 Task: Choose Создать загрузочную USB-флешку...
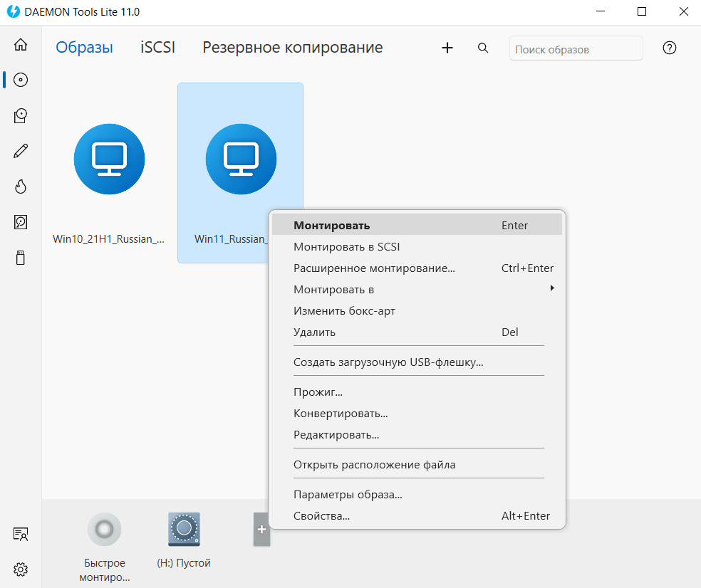(x=417, y=362)
